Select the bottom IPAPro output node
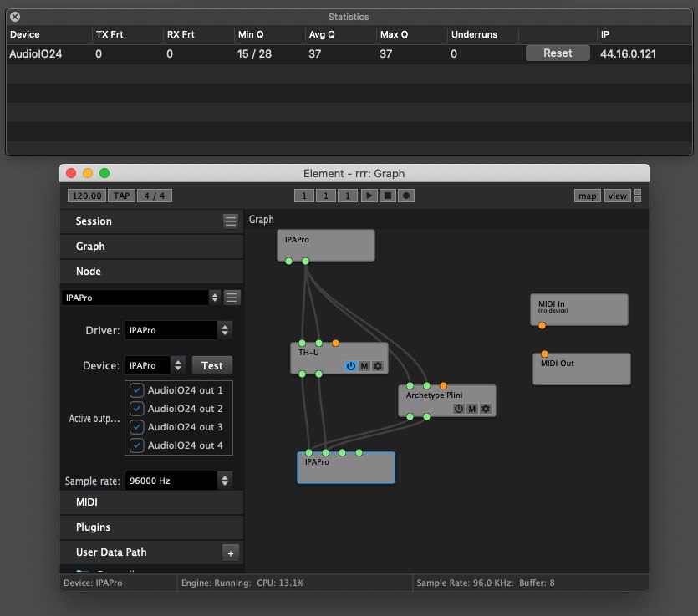 (346, 470)
